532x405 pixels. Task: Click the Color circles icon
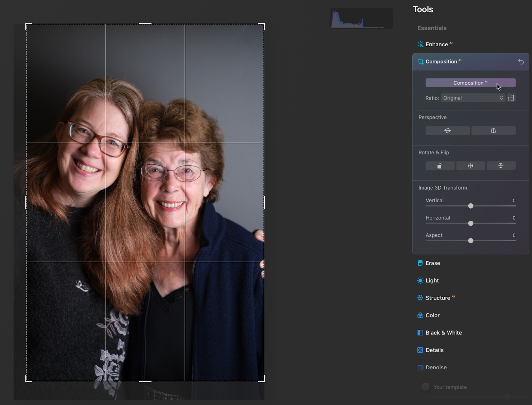tap(420, 315)
